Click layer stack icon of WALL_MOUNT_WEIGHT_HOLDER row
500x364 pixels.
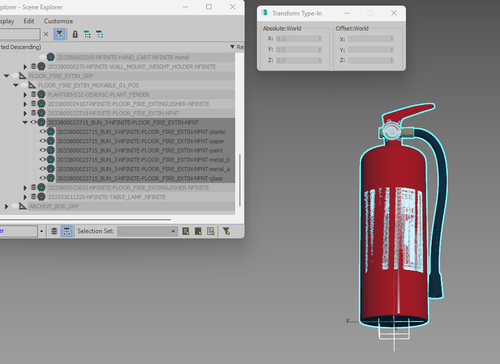[x=33, y=67]
